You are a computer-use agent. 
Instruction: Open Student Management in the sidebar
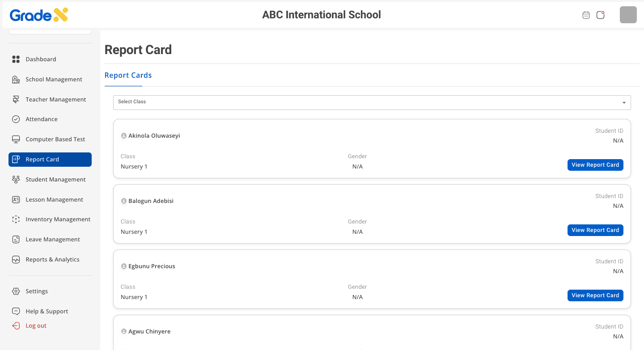pos(55,180)
